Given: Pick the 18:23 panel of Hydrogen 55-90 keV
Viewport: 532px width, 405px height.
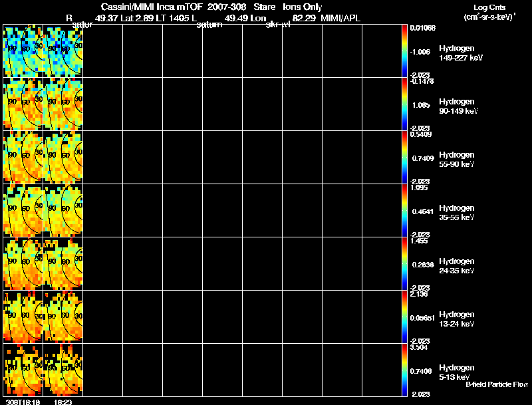Looking at the screenshot, I should (x=63, y=158).
